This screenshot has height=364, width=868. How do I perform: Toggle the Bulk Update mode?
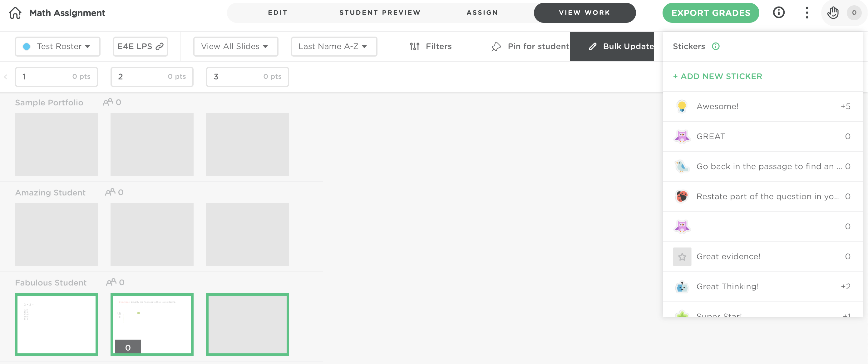pos(612,46)
